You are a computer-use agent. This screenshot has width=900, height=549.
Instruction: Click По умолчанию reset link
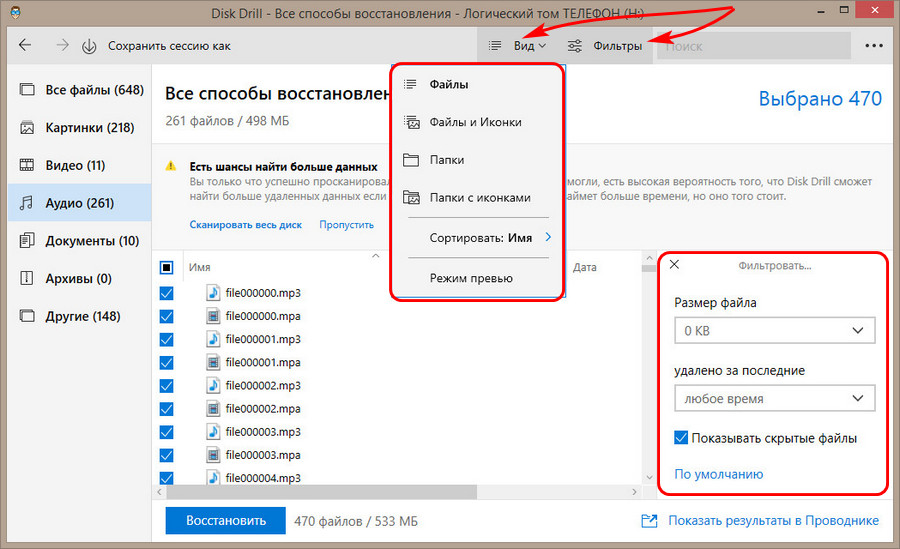click(x=718, y=474)
